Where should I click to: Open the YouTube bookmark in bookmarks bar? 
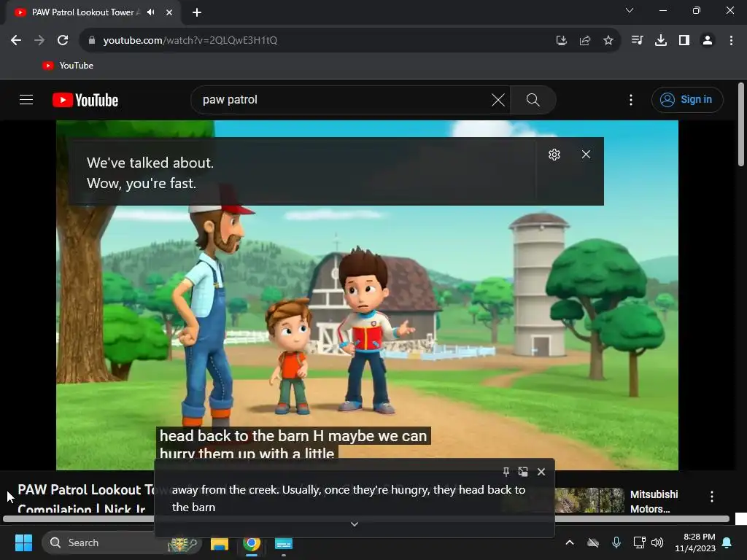coord(68,66)
